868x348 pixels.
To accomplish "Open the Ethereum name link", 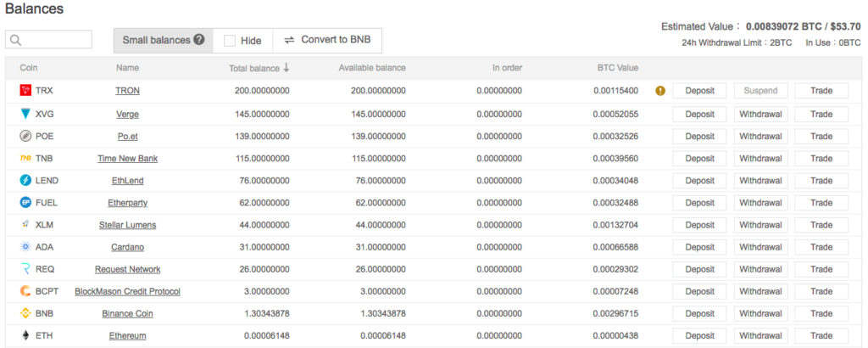I will pyautogui.click(x=127, y=336).
